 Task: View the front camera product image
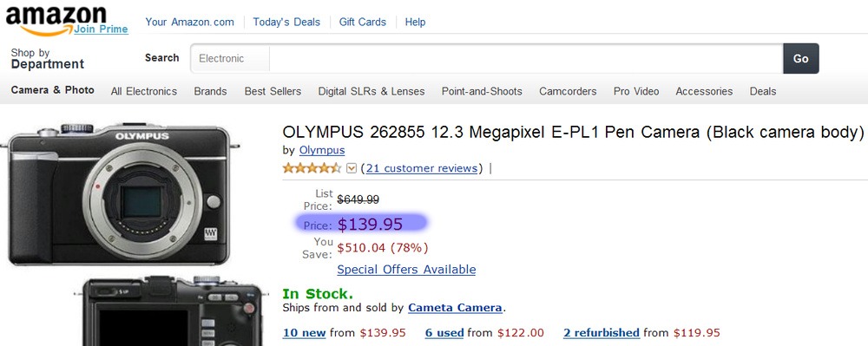pyautogui.click(x=120, y=194)
